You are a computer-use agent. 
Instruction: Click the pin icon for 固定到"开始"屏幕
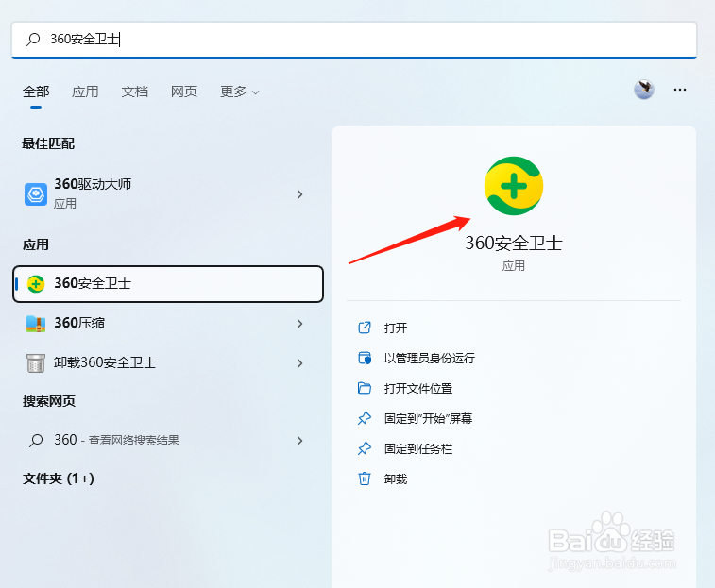(x=365, y=418)
